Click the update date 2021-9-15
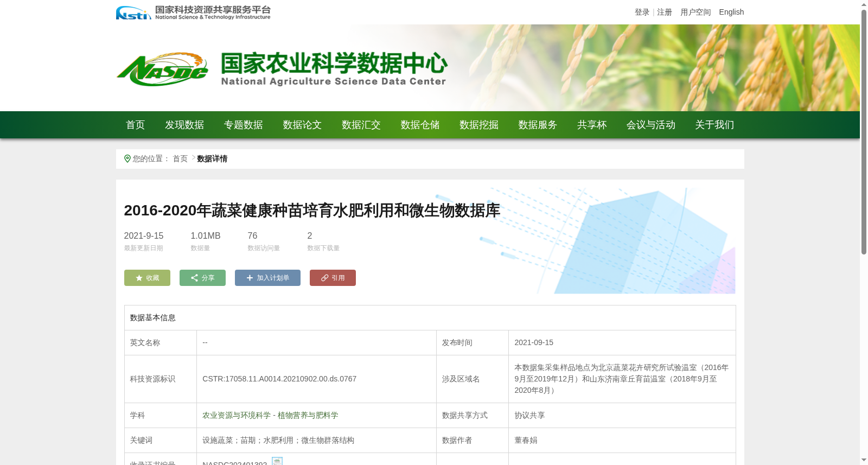 coord(144,236)
